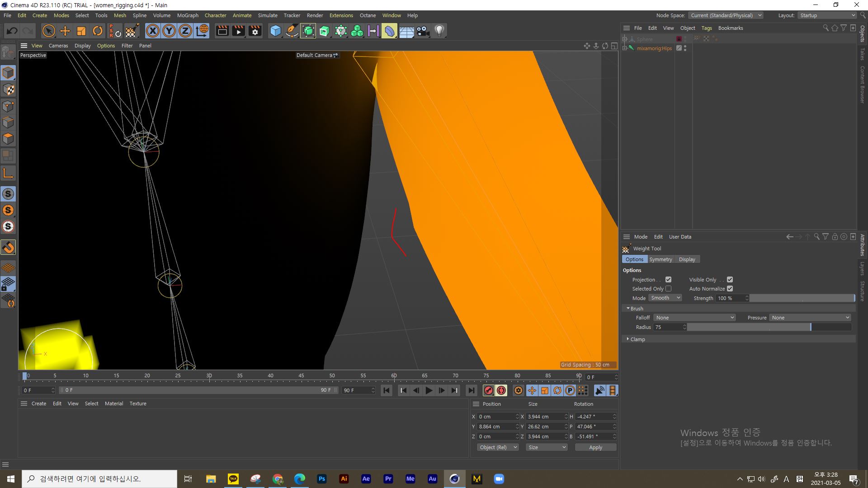Open the Node Space dropdown
Viewport: 868px width, 488px height.
(726, 15)
